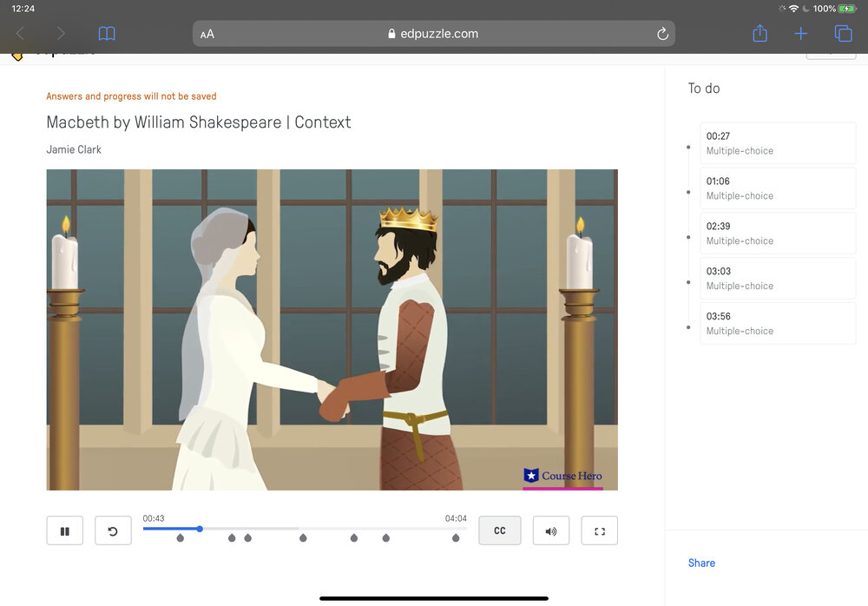Pause the Macbeth video
The height and width of the screenshot is (606, 868).
(x=64, y=530)
